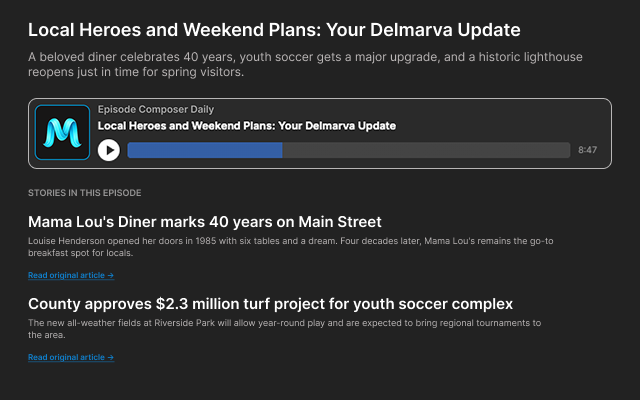The image size is (640, 400).
Task: Seek to the unplayed gray part of progress bar
Action: (x=426, y=150)
